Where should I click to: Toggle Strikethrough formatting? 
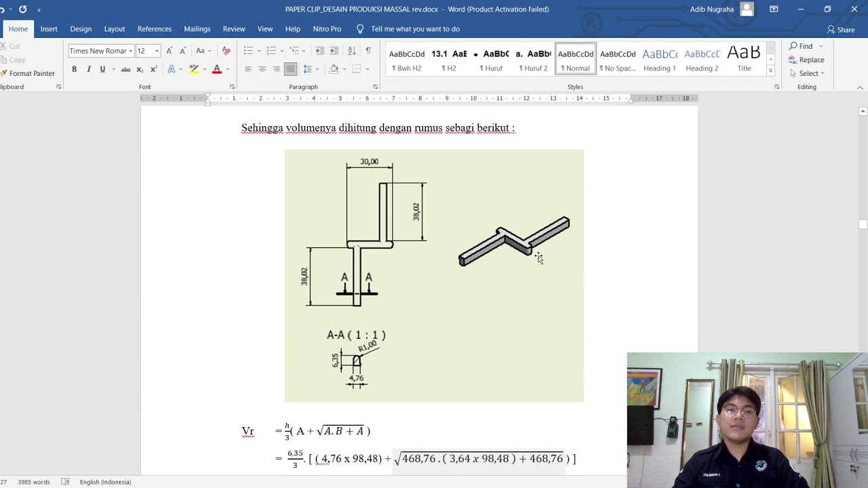pos(125,69)
